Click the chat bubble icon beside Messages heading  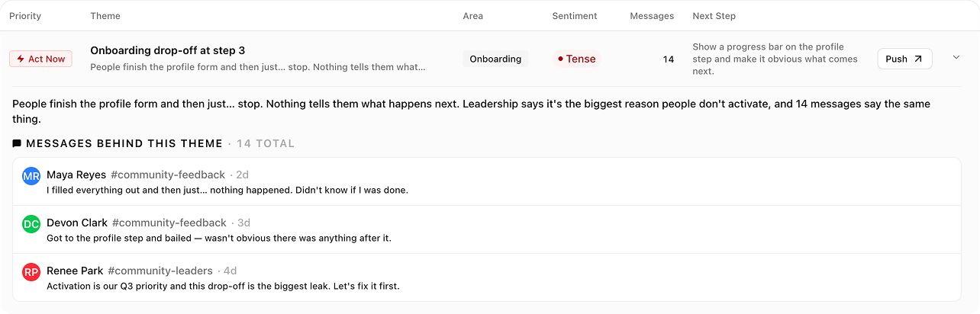tap(17, 143)
